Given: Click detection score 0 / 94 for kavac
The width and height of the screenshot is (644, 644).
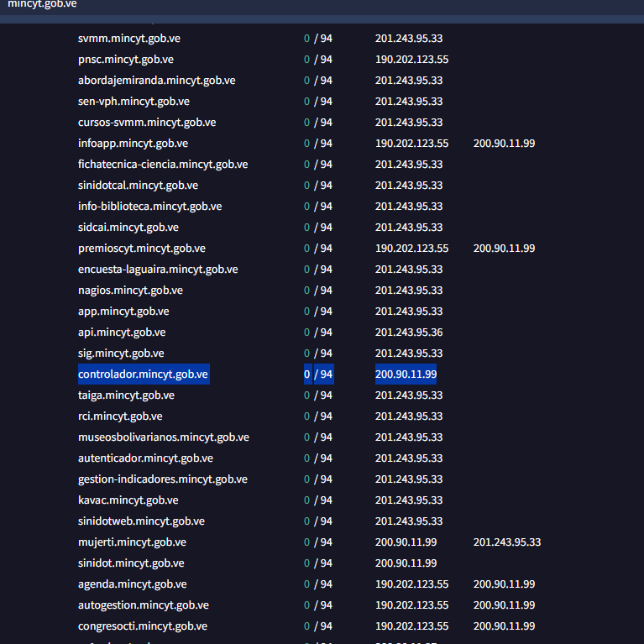Looking at the screenshot, I should click(x=318, y=499).
